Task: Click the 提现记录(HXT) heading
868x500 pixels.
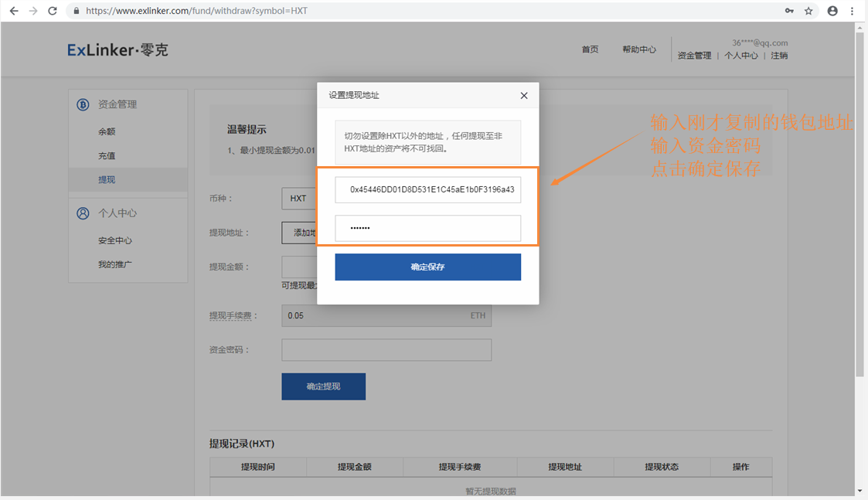Action: 242,444
